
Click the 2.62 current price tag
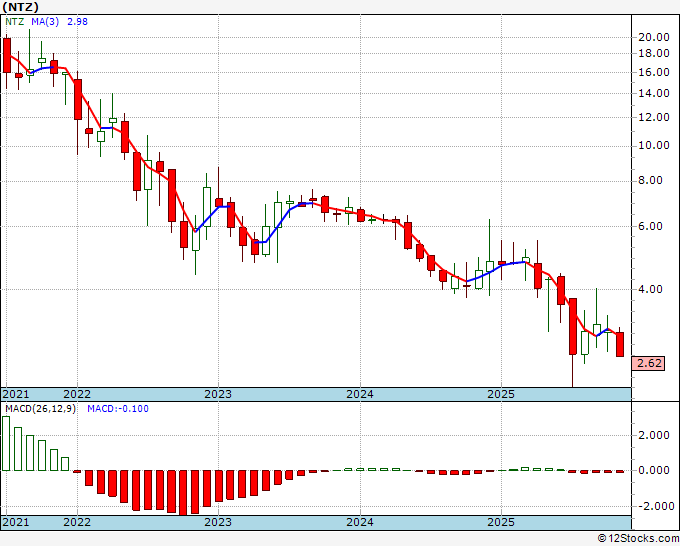coord(648,363)
